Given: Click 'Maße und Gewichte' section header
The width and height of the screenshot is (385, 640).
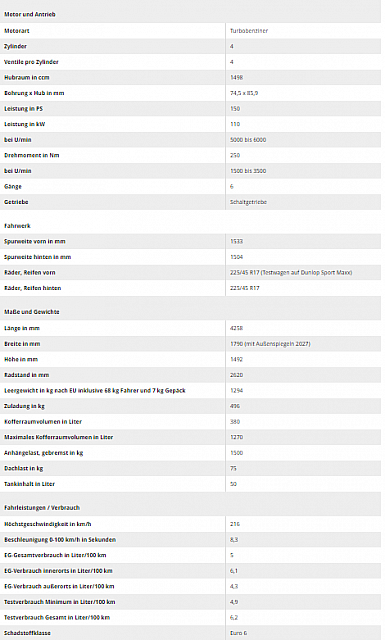Looking at the screenshot, I should tap(32, 312).
